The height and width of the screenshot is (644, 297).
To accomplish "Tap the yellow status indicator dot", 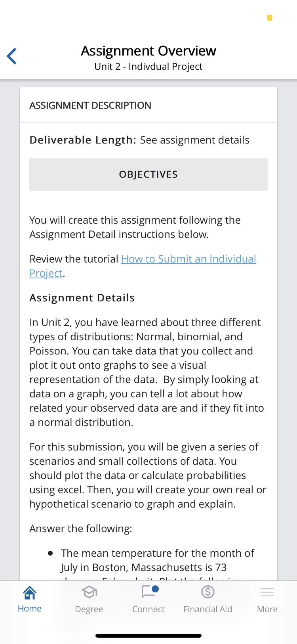I will pyautogui.click(x=270, y=18).
